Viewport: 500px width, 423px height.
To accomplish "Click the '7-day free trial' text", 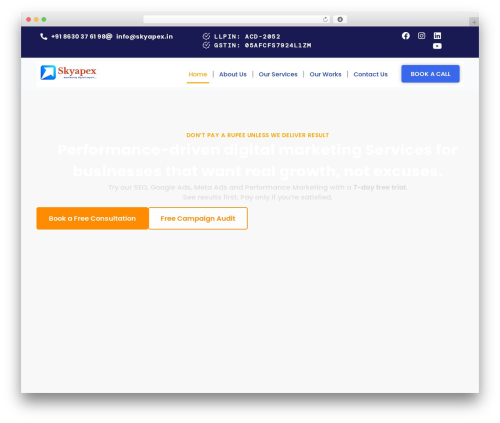I will click(380, 187).
